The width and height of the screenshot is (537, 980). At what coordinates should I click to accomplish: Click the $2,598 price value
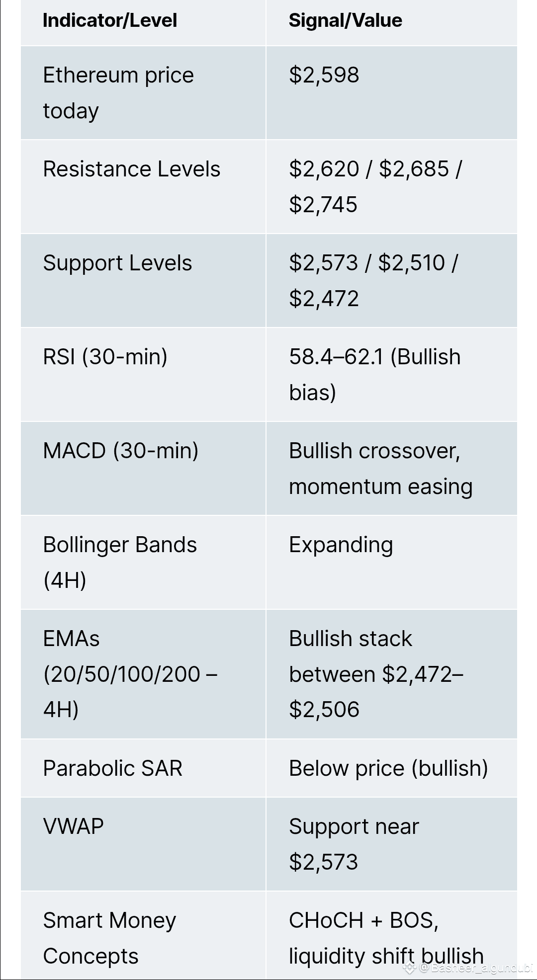[x=324, y=75]
